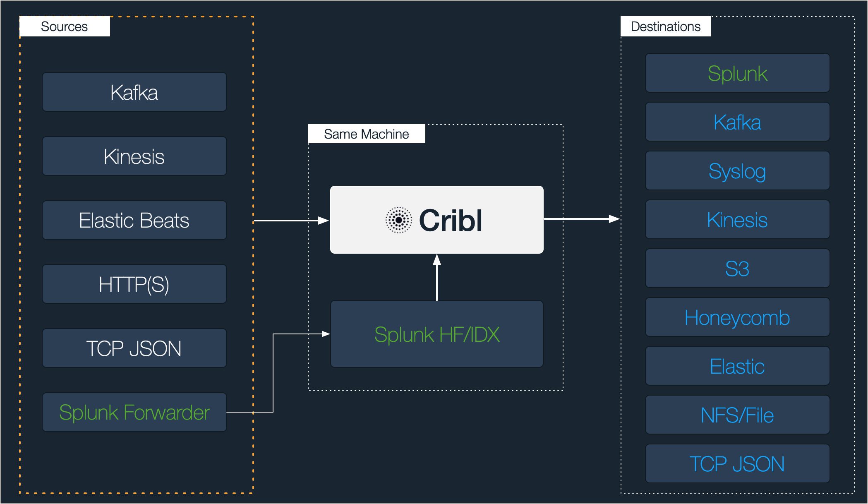Click the Kinesis source box

[x=134, y=156]
